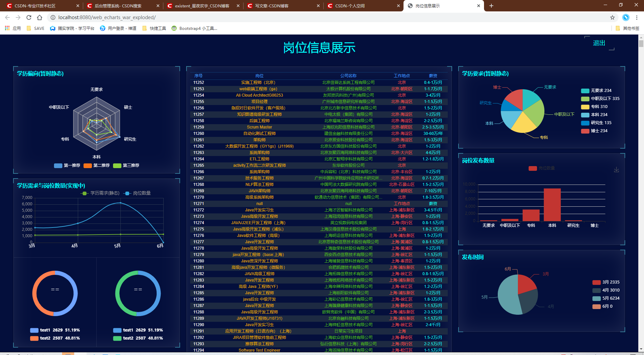Click the browser forward arrow
This screenshot has height=355, width=644.
coord(18,17)
